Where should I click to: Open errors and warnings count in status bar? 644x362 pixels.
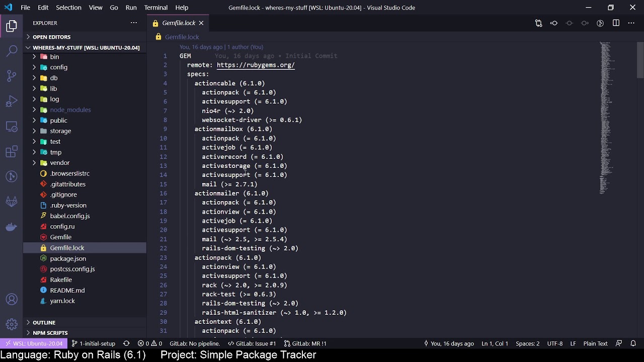pos(150,343)
